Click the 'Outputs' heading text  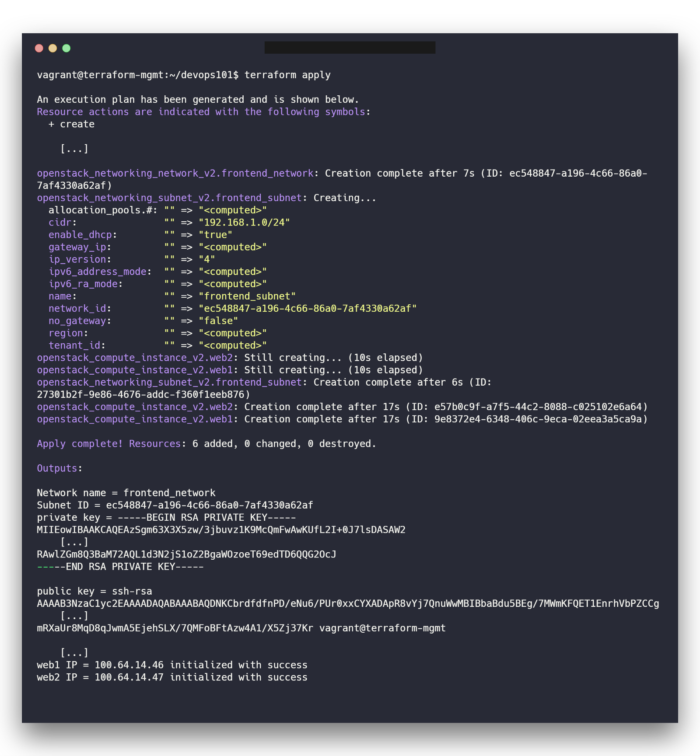coord(57,468)
